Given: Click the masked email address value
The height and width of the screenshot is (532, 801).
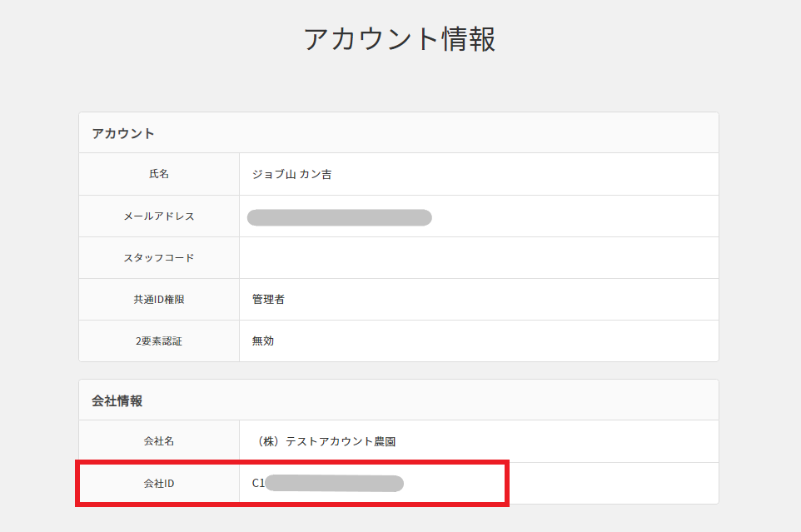Looking at the screenshot, I should click(x=340, y=217).
